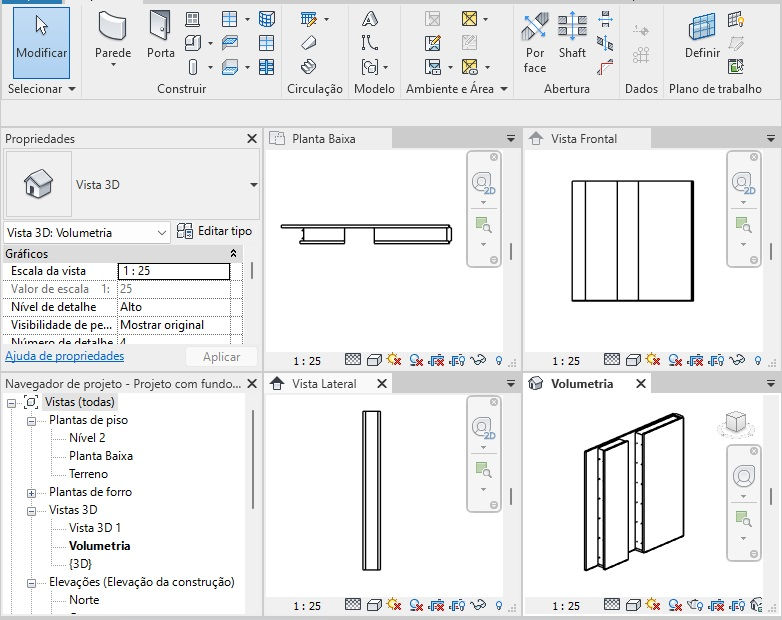Click the Roof tool icon
This screenshot has width=782, height=620.
(229, 19)
